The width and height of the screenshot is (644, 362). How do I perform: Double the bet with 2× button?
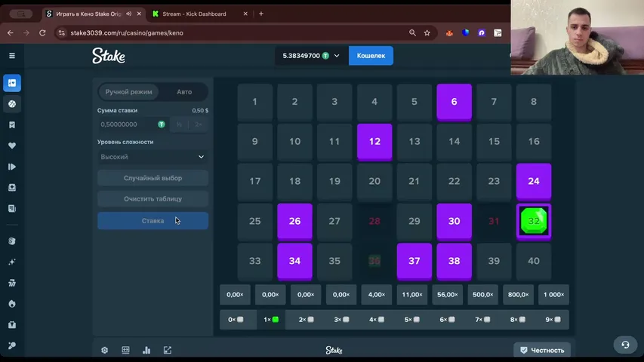(199, 124)
